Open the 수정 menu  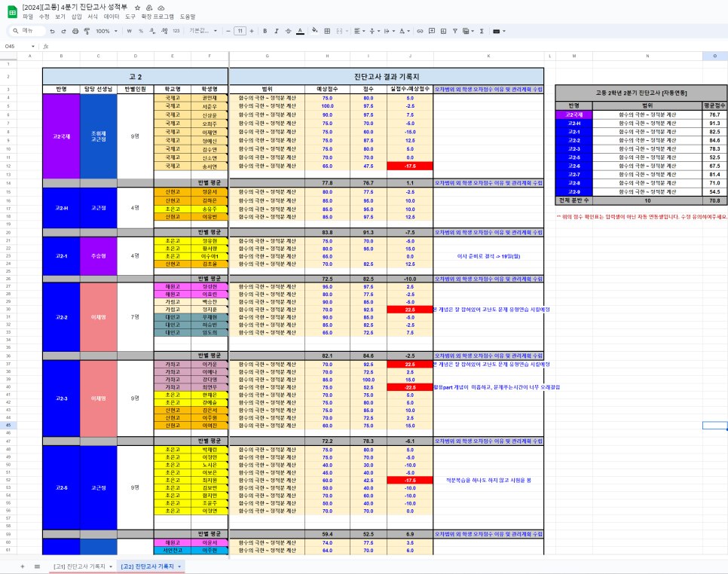pyautogui.click(x=44, y=17)
